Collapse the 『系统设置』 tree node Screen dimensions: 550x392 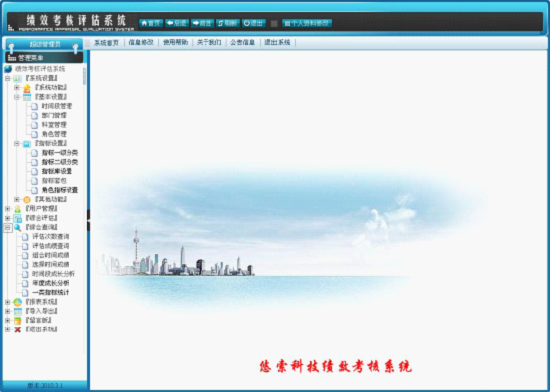point(7,78)
